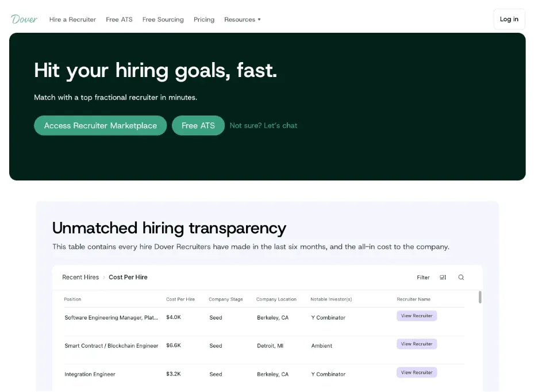Click Y Combinator in Software Engineering Manager row

(x=328, y=317)
